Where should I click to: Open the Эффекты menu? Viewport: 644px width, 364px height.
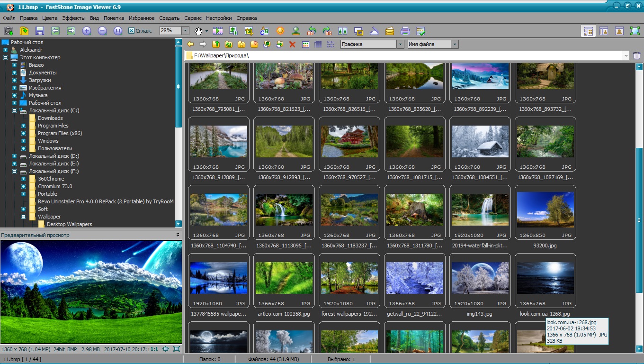[x=73, y=18]
